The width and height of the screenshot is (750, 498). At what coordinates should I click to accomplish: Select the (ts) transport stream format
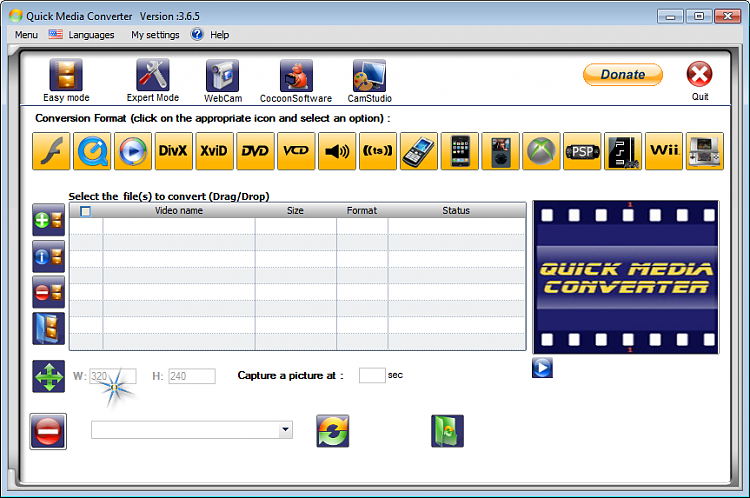coord(378,151)
